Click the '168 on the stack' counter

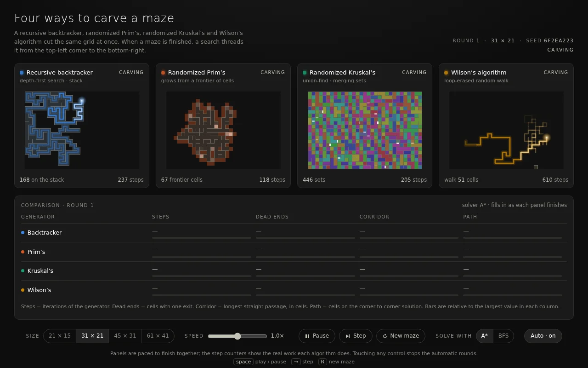(42, 180)
